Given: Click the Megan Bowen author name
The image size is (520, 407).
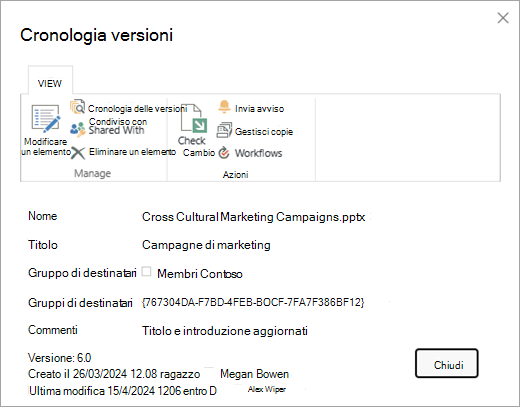Looking at the screenshot, I should click(254, 374).
